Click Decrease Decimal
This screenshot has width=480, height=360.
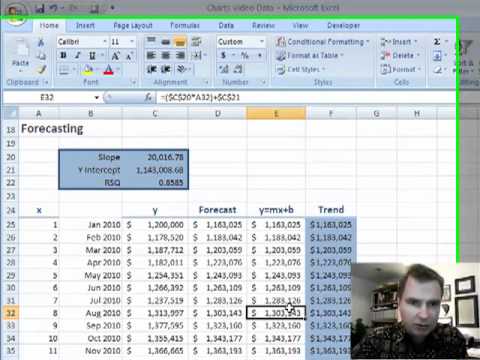click(x=238, y=69)
